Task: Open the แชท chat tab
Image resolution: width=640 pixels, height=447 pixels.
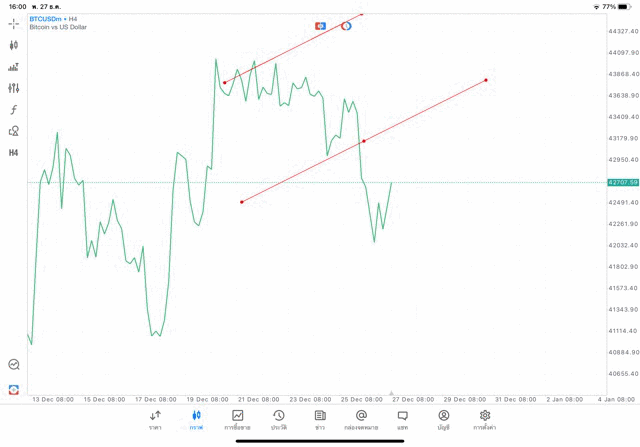Action: 402,419
